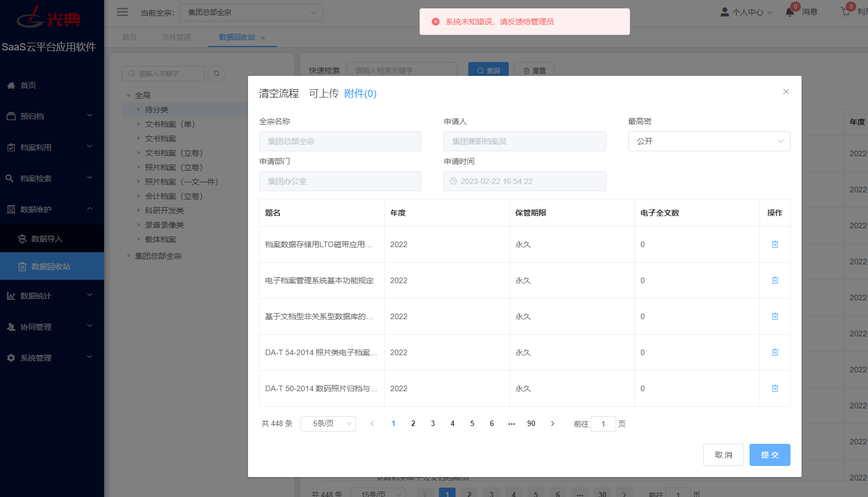Select 数据回收站 in the sidebar
This screenshot has width=868, height=497.
[51, 267]
